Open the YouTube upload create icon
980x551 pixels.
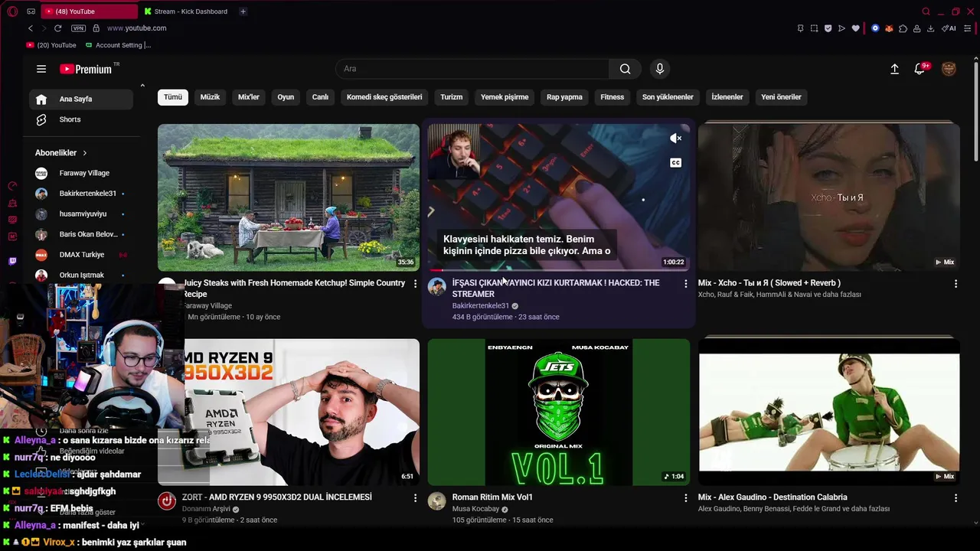point(894,69)
